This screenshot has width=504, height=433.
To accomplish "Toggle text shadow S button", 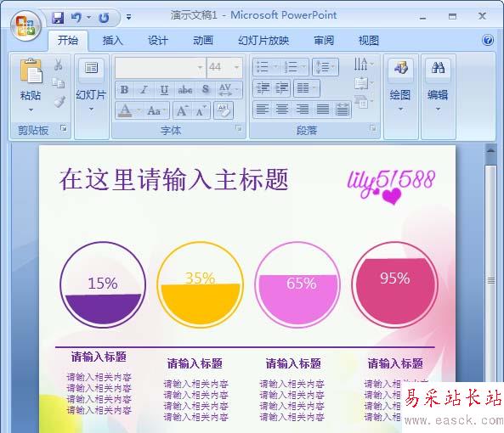I will (206, 89).
